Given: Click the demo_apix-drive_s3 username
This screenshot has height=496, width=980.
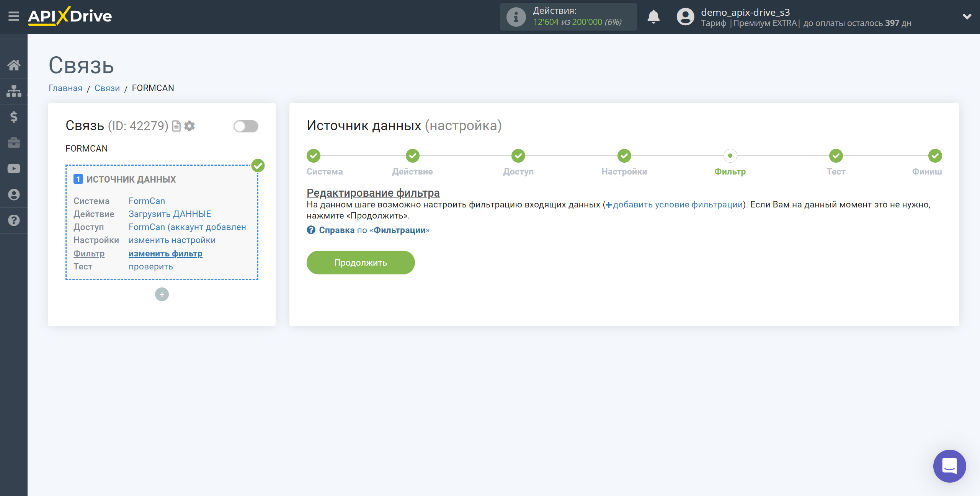Looking at the screenshot, I should 745,12.
